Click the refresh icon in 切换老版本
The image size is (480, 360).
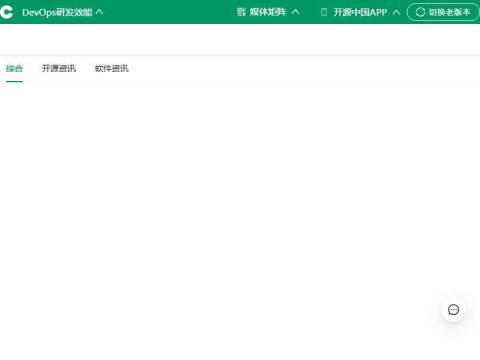pos(420,12)
